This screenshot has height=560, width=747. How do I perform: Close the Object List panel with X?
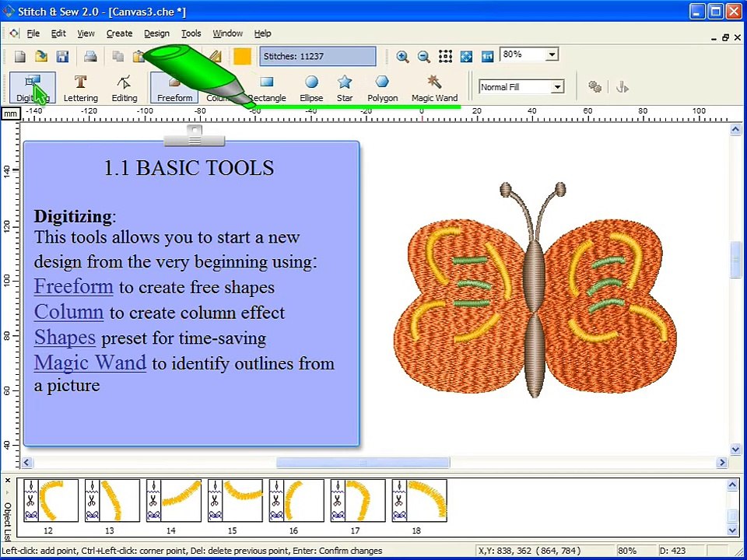pos(8,481)
